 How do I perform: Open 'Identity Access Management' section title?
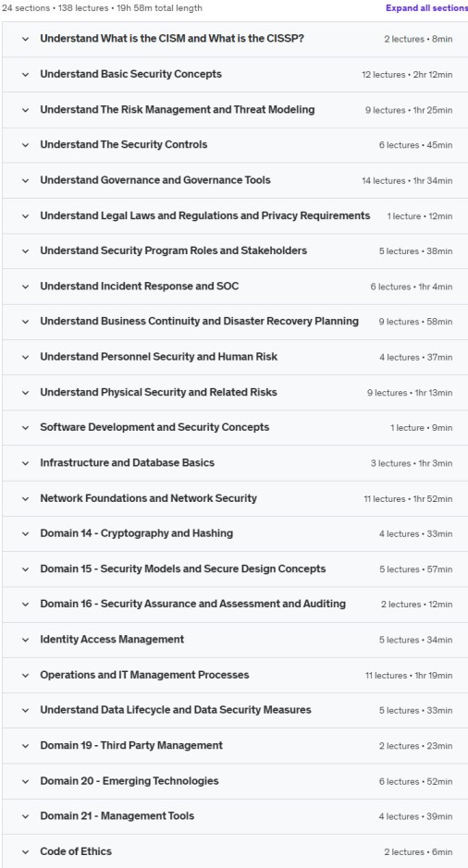click(112, 640)
